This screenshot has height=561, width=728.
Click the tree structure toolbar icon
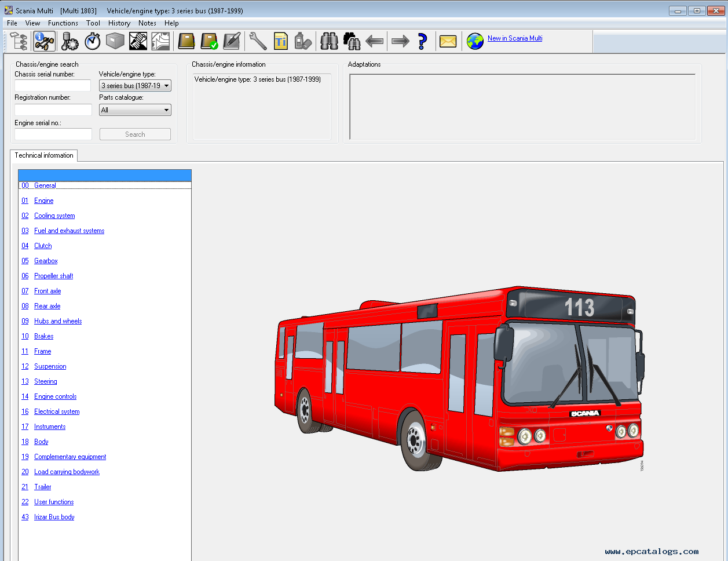pyautogui.click(x=20, y=41)
